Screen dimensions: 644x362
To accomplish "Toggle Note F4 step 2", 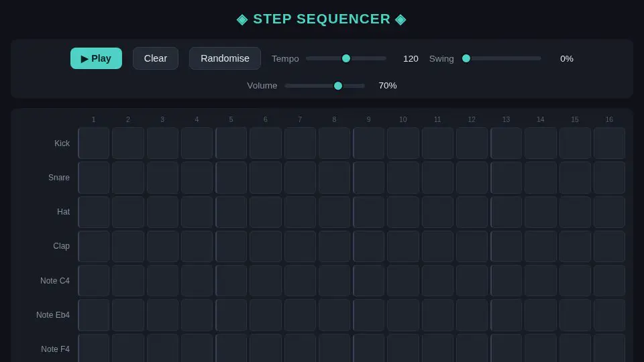I will pos(128,348).
